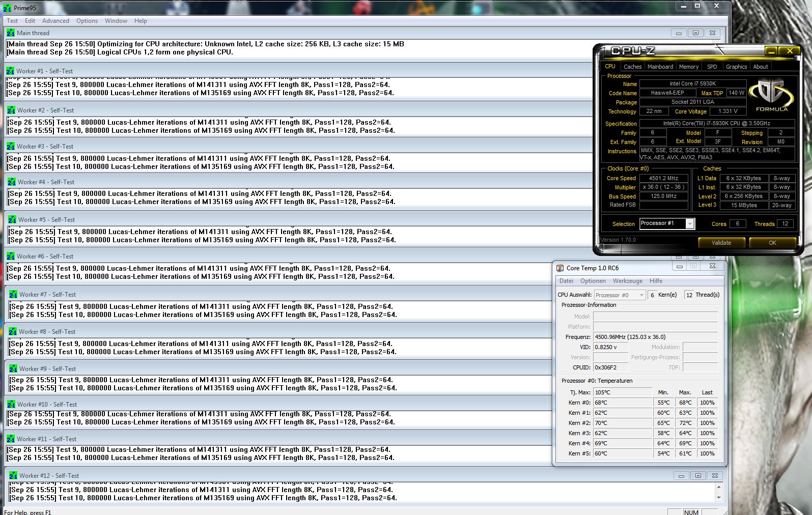Click the NUM indicator in status bar

pyautogui.click(x=691, y=512)
